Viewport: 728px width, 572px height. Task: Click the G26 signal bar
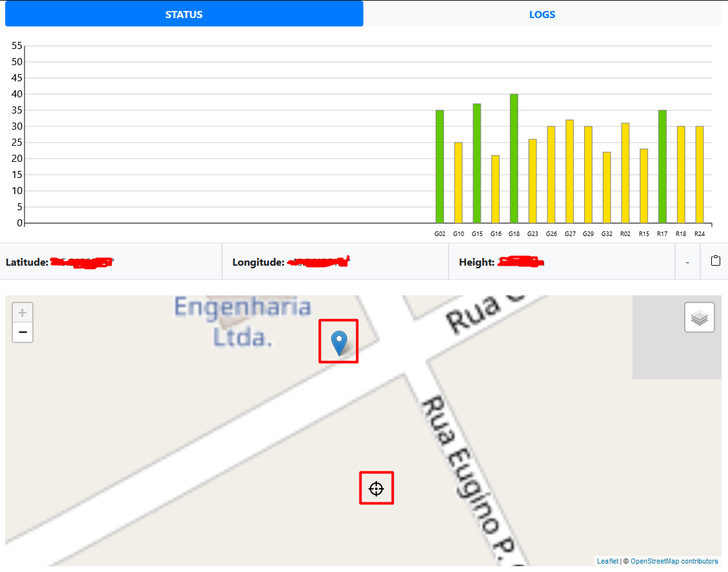pos(551,175)
